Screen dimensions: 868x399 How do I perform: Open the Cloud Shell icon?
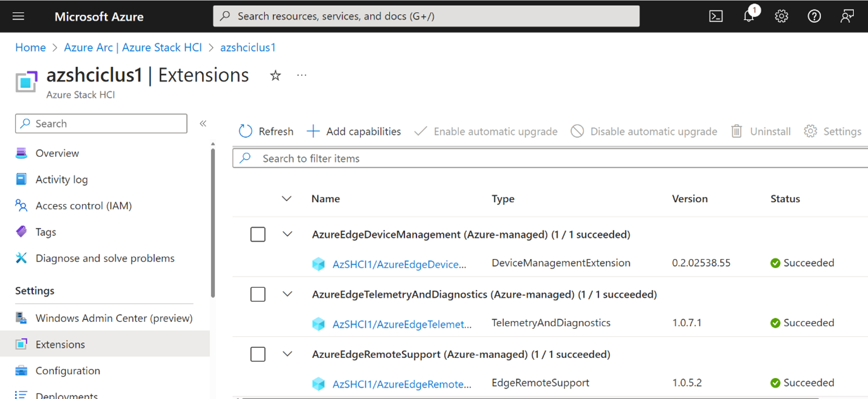(715, 16)
